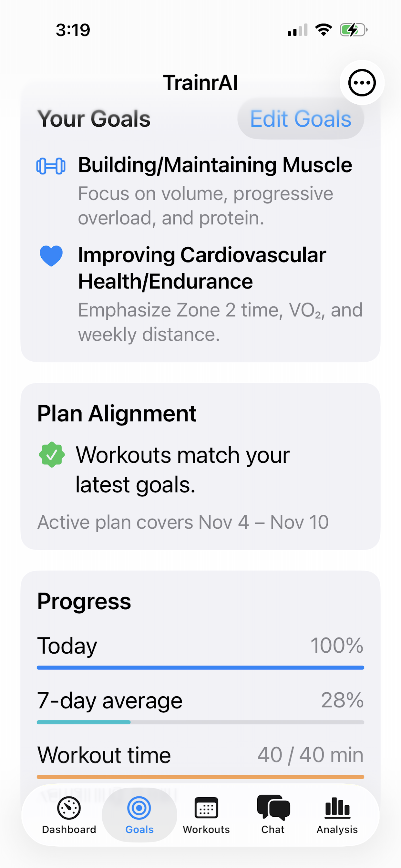Tap the Wi-Fi status icon
401x868 pixels.
(x=324, y=30)
